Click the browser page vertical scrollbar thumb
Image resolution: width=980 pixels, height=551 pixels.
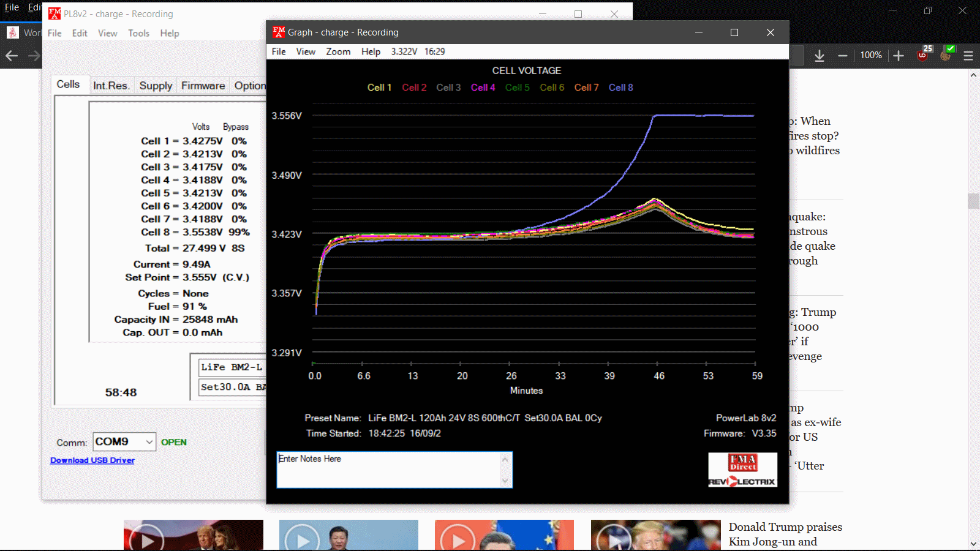point(973,201)
